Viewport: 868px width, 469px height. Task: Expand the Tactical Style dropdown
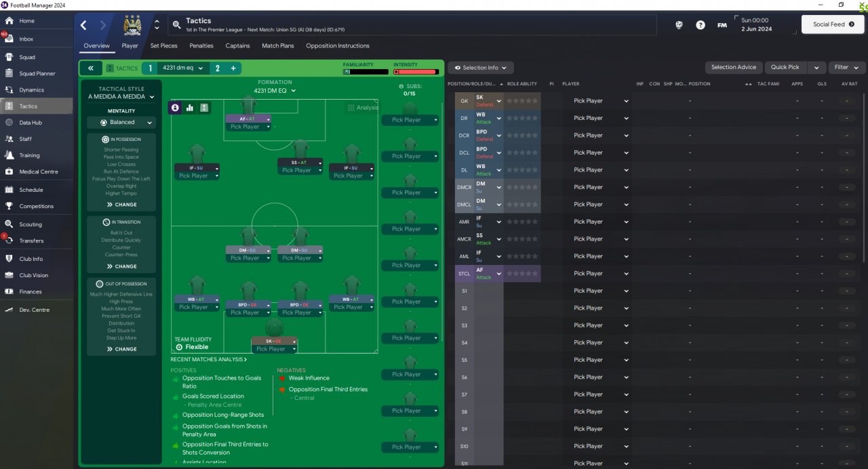[x=121, y=96]
